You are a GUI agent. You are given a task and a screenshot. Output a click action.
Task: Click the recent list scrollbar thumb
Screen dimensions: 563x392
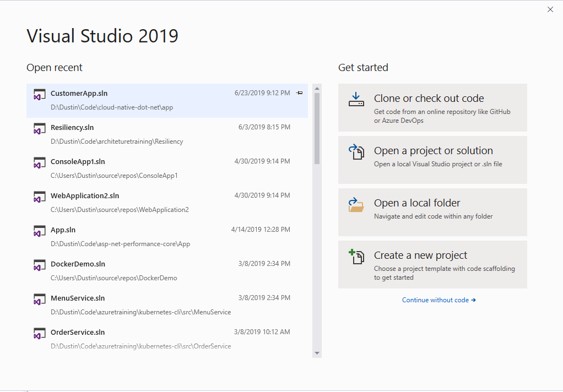(317, 128)
